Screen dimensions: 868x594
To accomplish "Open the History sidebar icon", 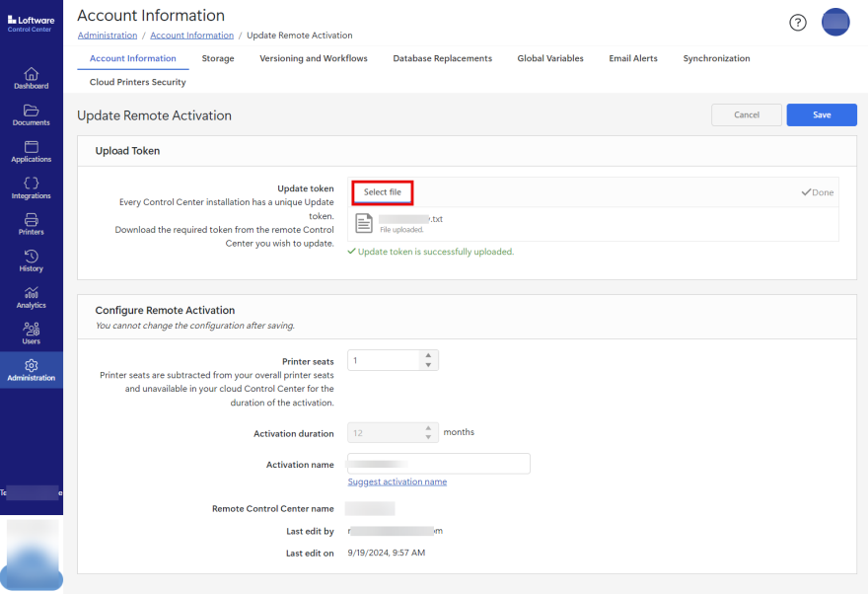I will coord(31,260).
